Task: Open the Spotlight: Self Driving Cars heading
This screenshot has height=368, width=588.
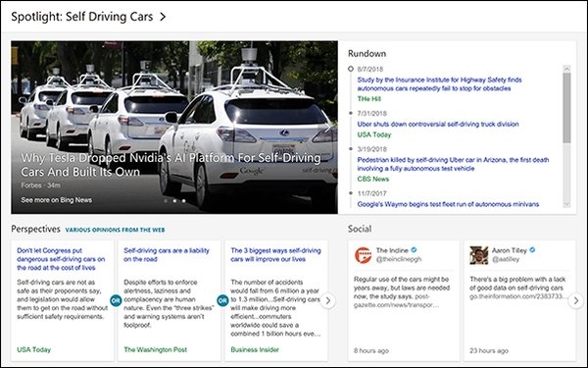Action: pos(81,17)
